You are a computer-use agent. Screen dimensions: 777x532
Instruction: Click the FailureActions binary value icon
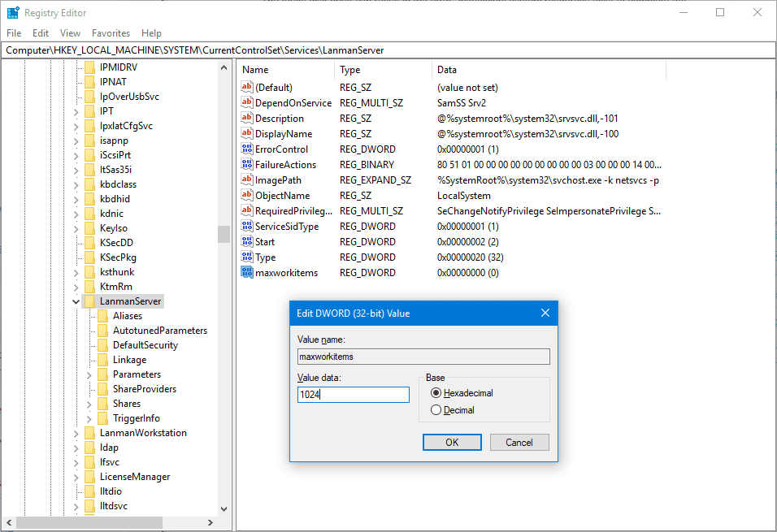pos(247,164)
